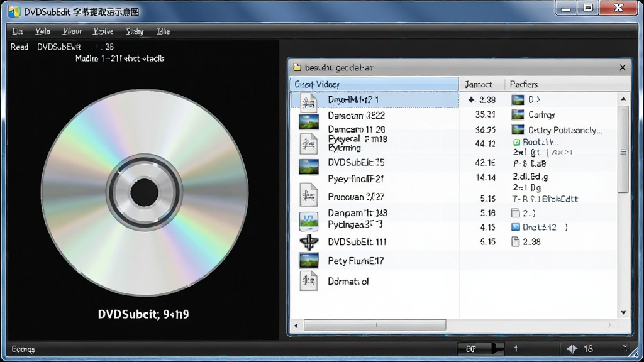Click the 'Ecnqs' status bar text
The height and width of the screenshot is (362, 644).
[23, 349]
